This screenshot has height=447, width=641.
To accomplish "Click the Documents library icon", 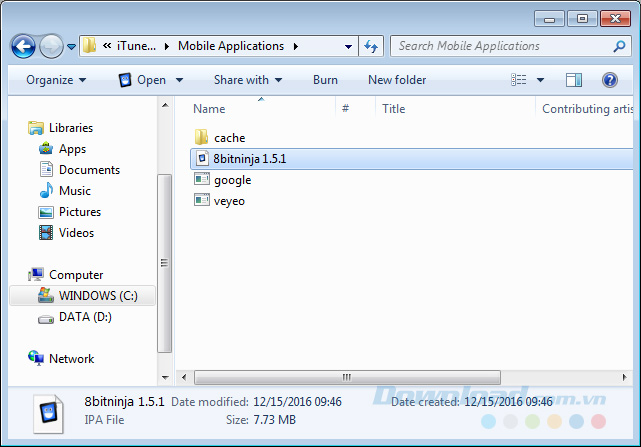I will [x=46, y=169].
